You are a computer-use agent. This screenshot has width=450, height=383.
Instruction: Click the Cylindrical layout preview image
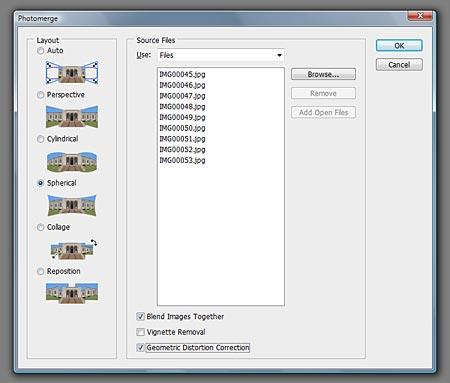(x=72, y=162)
